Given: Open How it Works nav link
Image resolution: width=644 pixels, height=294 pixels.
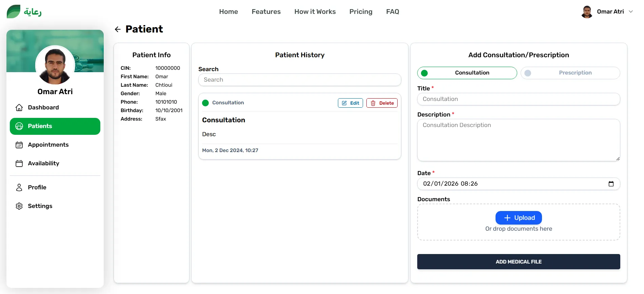Looking at the screenshot, I should point(315,12).
